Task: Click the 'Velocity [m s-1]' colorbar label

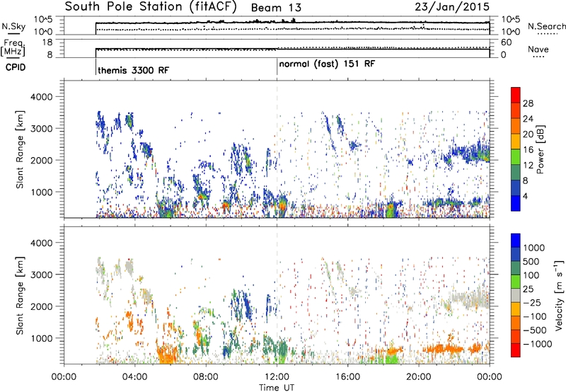Action: coord(559,295)
